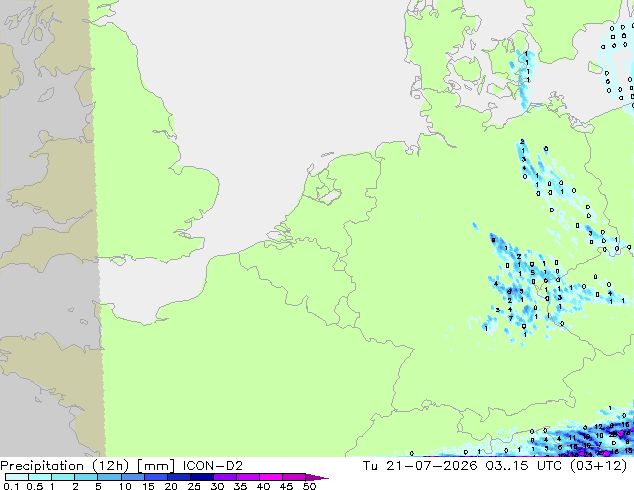The width and height of the screenshot is (634, 490).
Task: Click the '50' legend scale label
Action: tap(309, 486)
